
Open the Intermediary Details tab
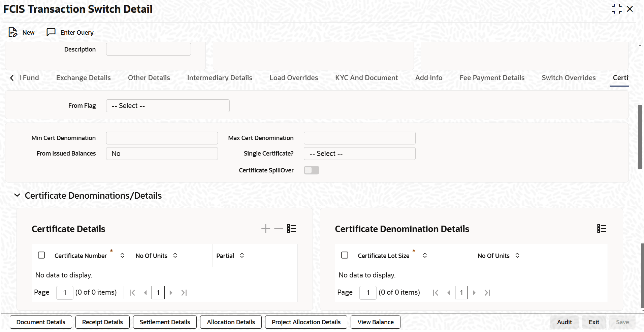pyautogui.click(x=220, y=78)
